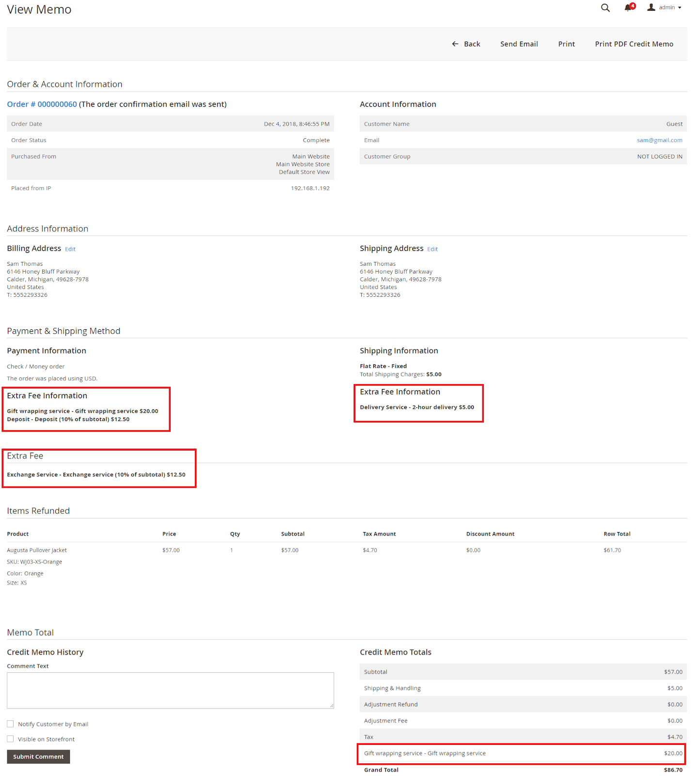Image resolution: width=700 pixels, height=776 pixels.
Task: Click the Grand Total amount row
Action: (523, 770)
